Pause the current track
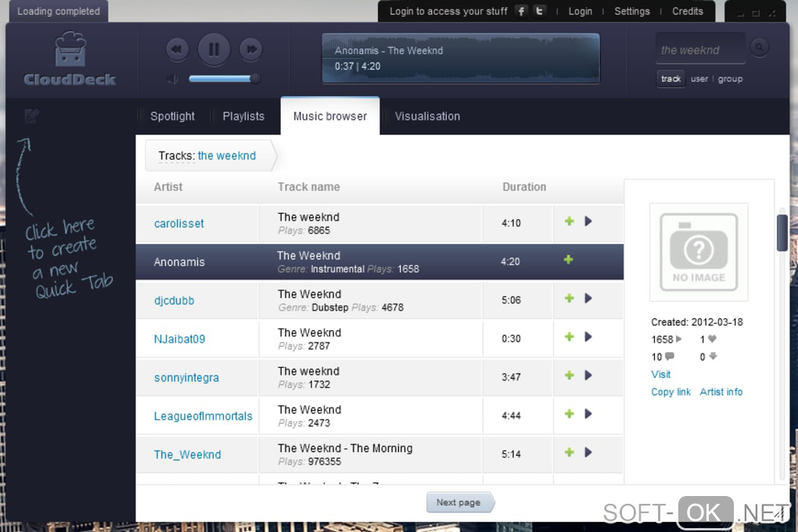 click(x=214, y=49)
